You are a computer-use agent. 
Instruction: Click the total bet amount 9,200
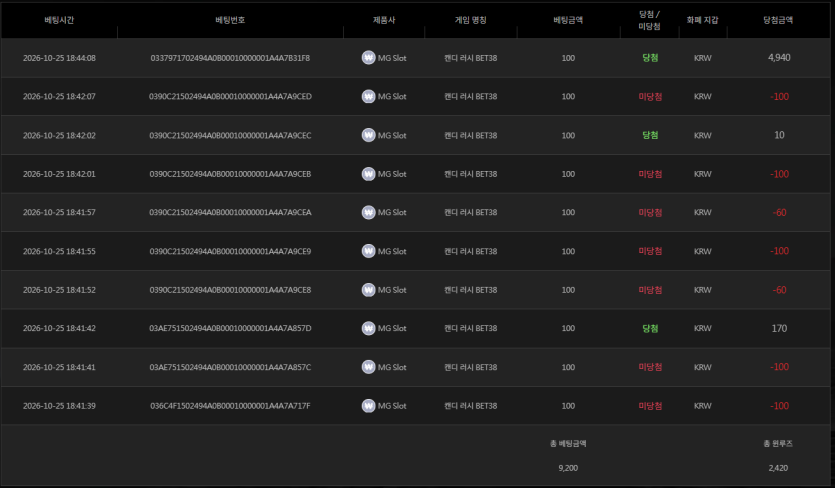[x=568, y=468]
